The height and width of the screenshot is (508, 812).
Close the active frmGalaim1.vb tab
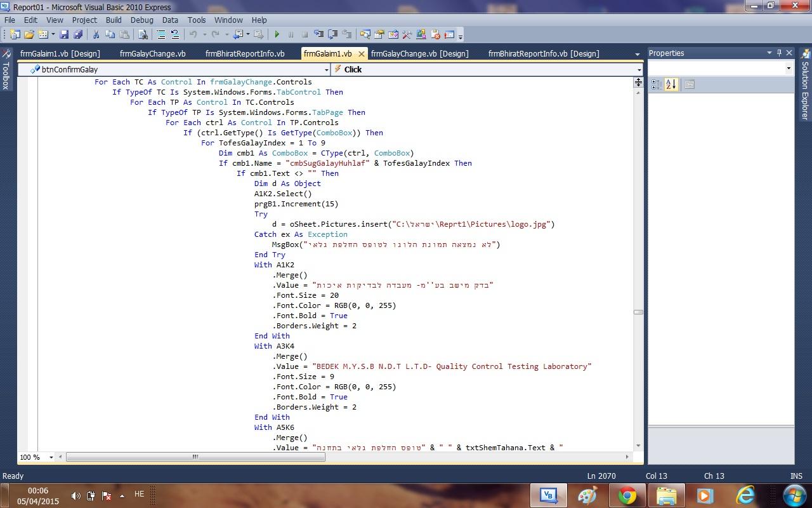[x=362, y=54]
